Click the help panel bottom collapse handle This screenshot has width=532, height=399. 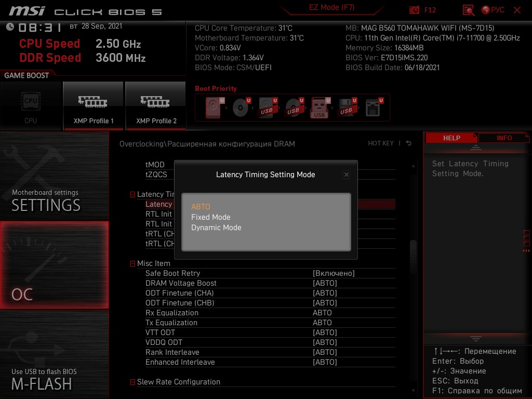click(x=476, y=339)
